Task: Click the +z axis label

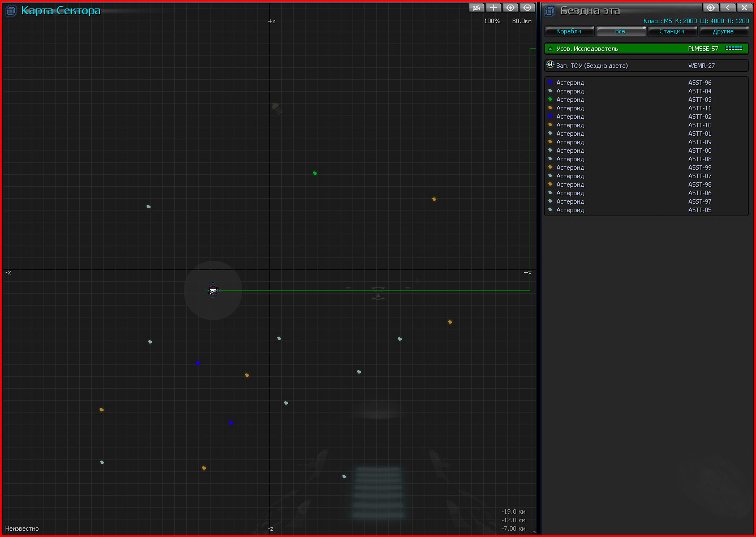Action: 272,21
